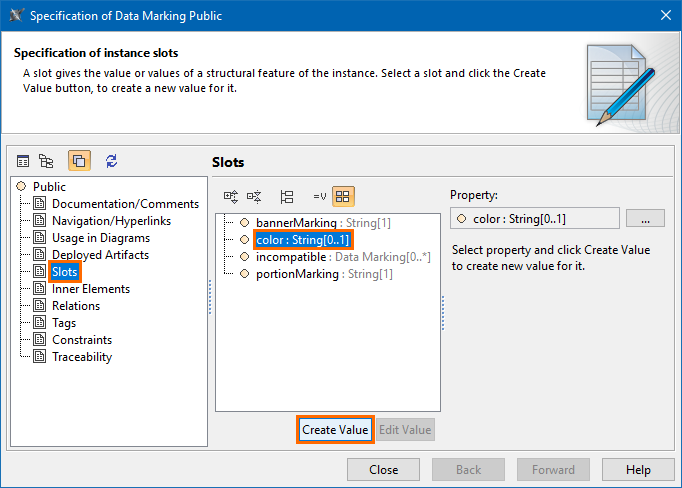Open Usage in Diagrams section
Image resolution: width=682 pixels, height=488 pixels.
[x=101, y=237]
